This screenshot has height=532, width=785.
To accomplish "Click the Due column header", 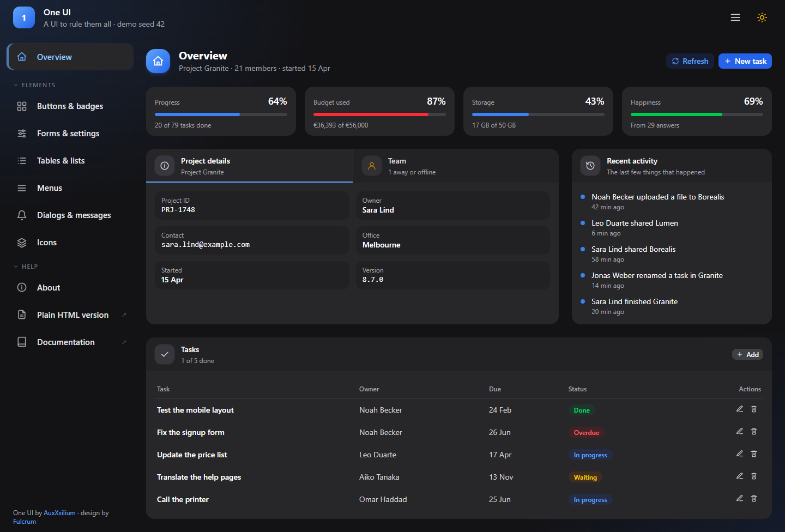I will 495,389.
